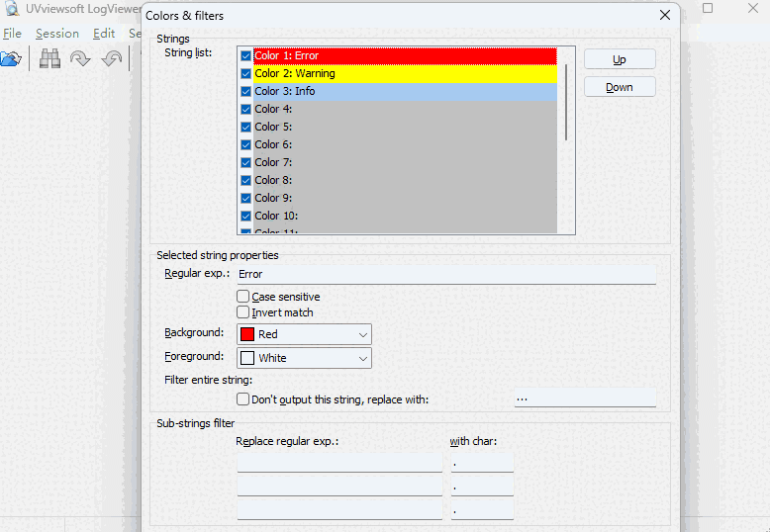Open the File menu
This screenshot has width=770, height=532.
tap(12, 34)
